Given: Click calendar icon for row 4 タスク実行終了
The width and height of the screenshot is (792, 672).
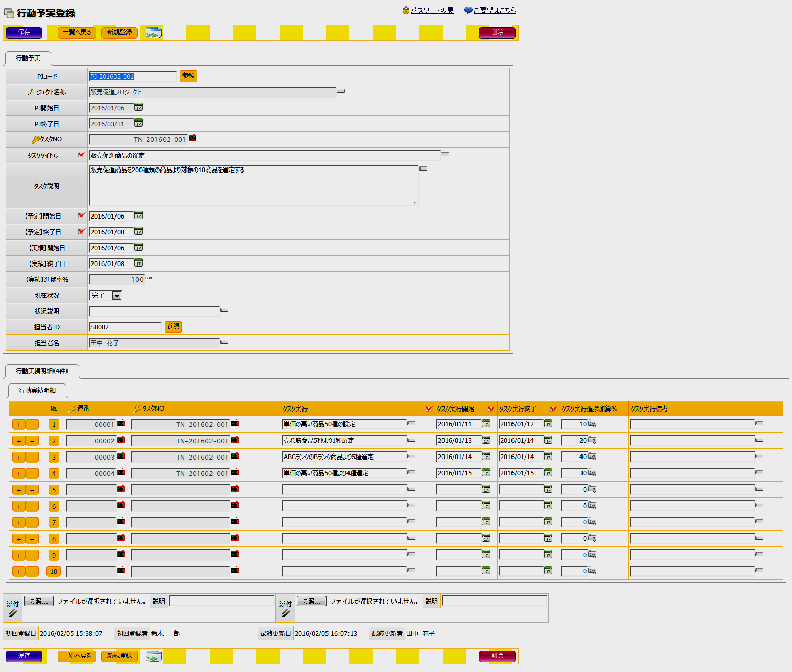Looking at the screenshot, I should coord(548,473).
